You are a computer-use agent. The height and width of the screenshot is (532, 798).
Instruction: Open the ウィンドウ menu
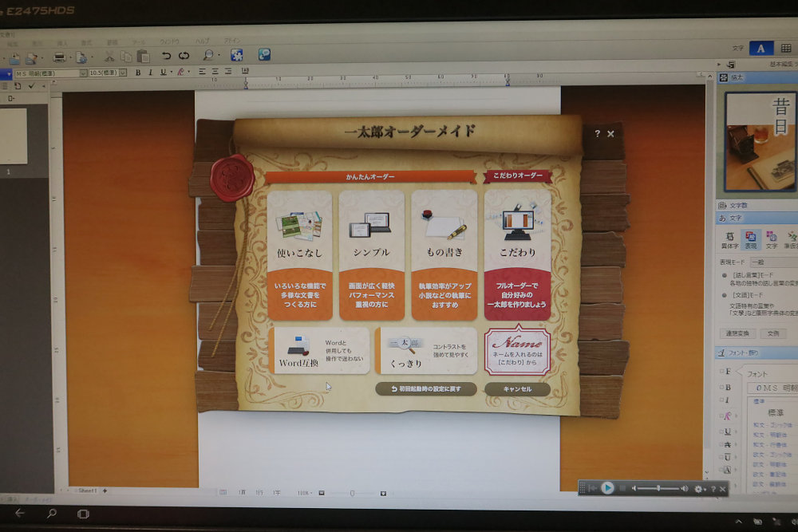tap(169, 41)
